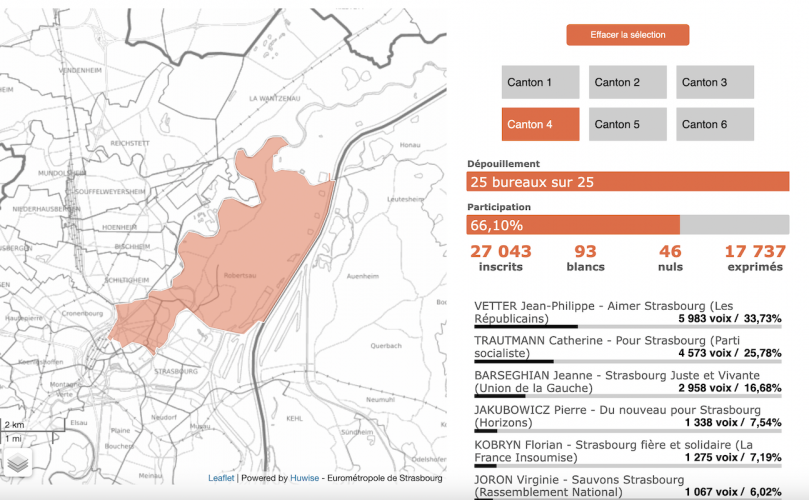Click the Cronenbourg label on map
The height and width of the screenshot is (500, 809).
(x=83, y=313)
